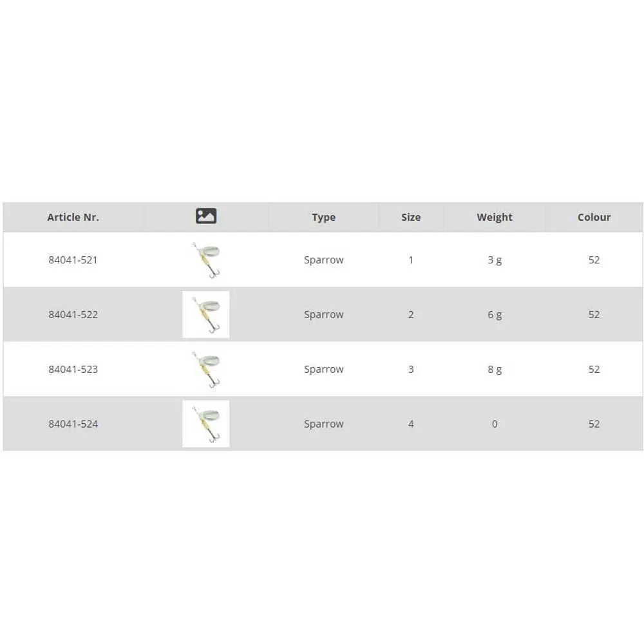The width and height of the screenshot is (644, 644).
Task: Open spinner thumbnail for article 84041-521
Action: click(x=206, y=260)
